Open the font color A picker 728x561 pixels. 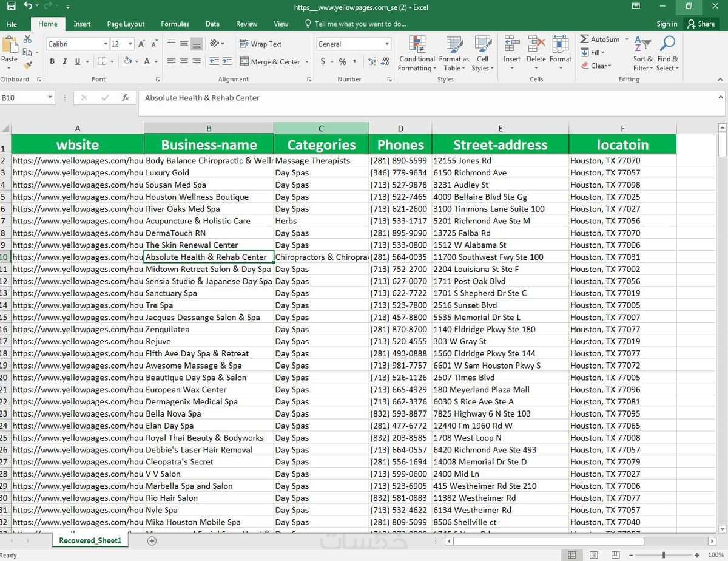(x=147, y=61)
